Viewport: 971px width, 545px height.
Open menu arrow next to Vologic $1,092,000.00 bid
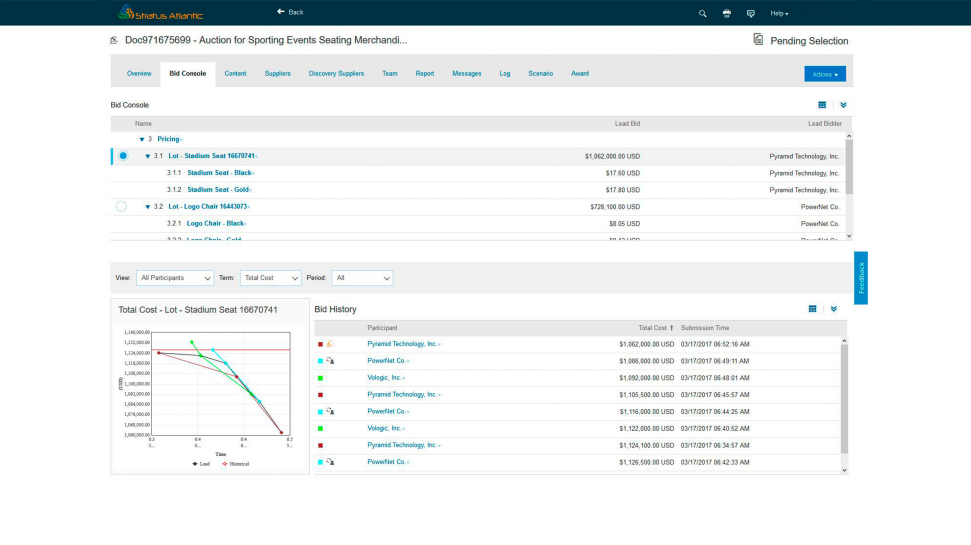404,378
